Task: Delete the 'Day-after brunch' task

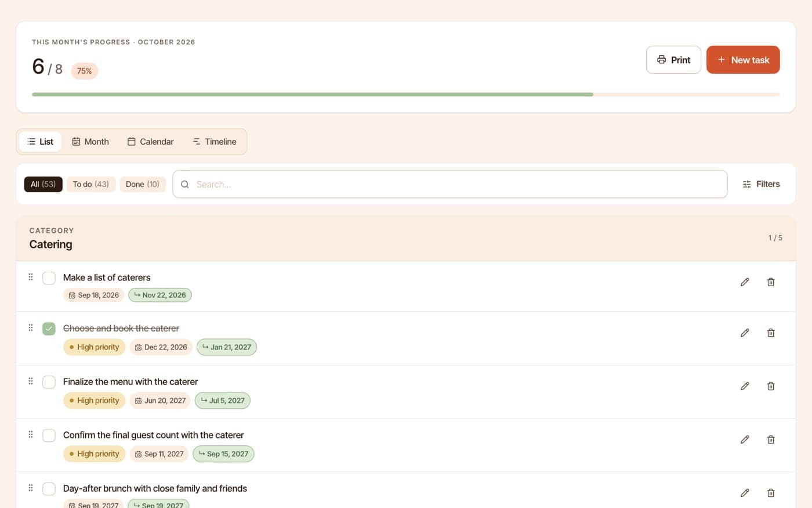Action: point(771,493)
